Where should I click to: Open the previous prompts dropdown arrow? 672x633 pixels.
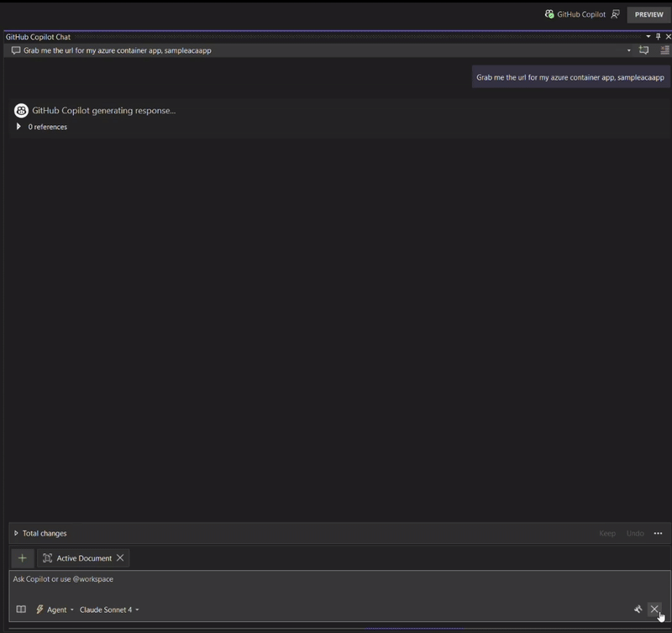[x=627, y=50]
